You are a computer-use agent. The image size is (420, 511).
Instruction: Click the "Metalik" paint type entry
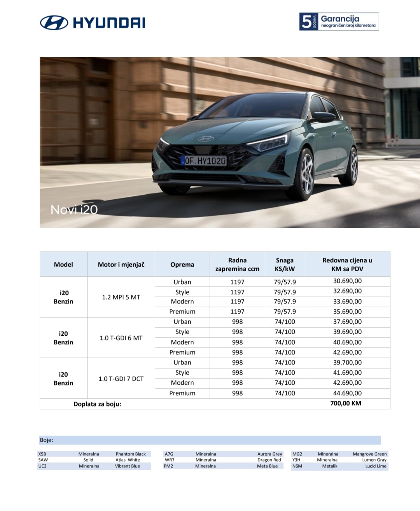pos(330,466)
